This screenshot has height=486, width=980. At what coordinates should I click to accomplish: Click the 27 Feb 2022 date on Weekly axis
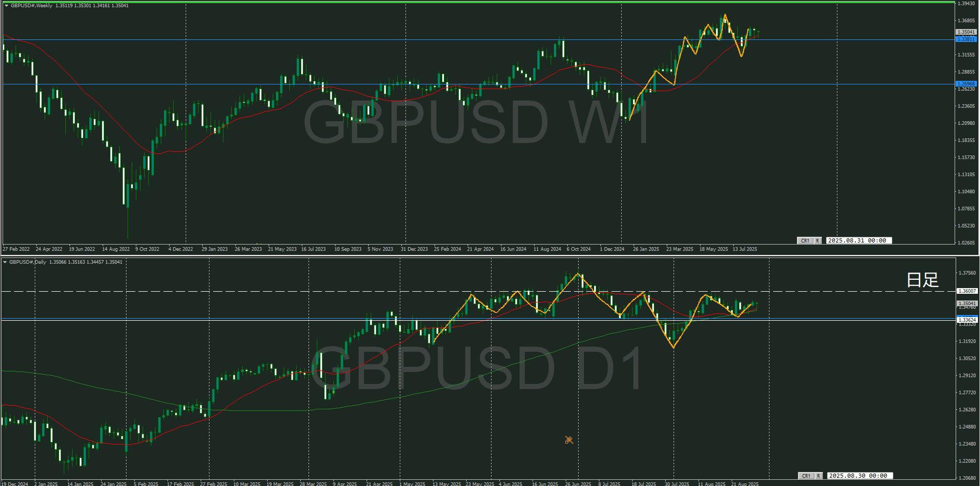(x=16, y=249)
